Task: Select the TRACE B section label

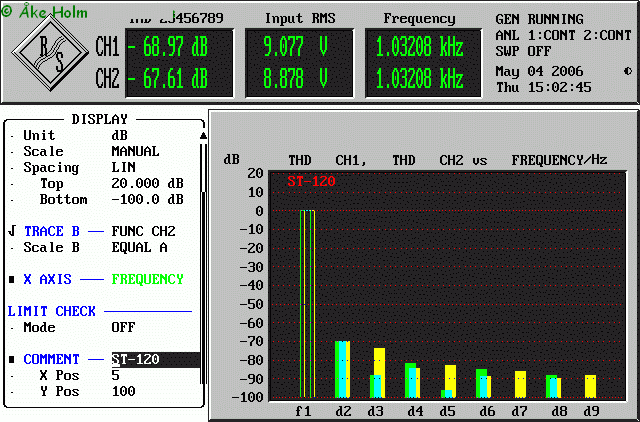Action: click(x=51, y=231)
